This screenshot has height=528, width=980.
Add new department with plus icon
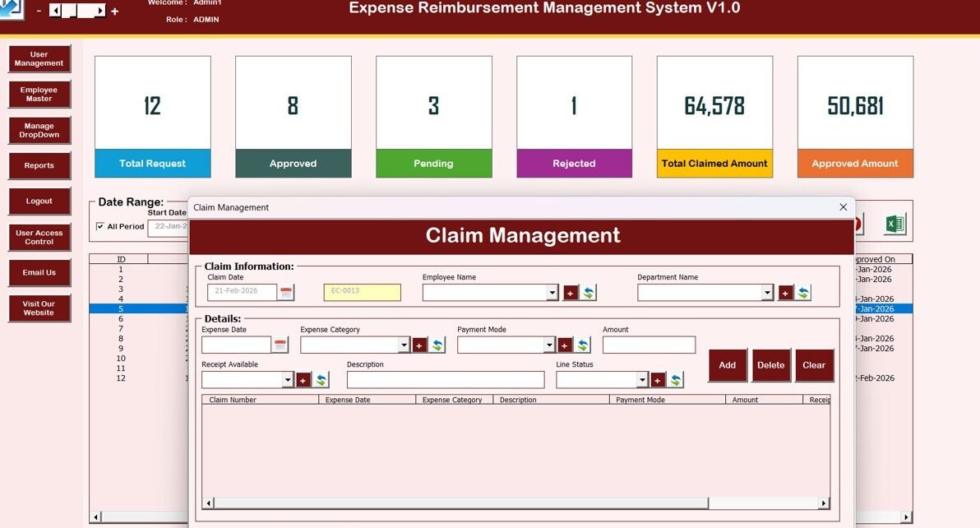tap(785, 293)
